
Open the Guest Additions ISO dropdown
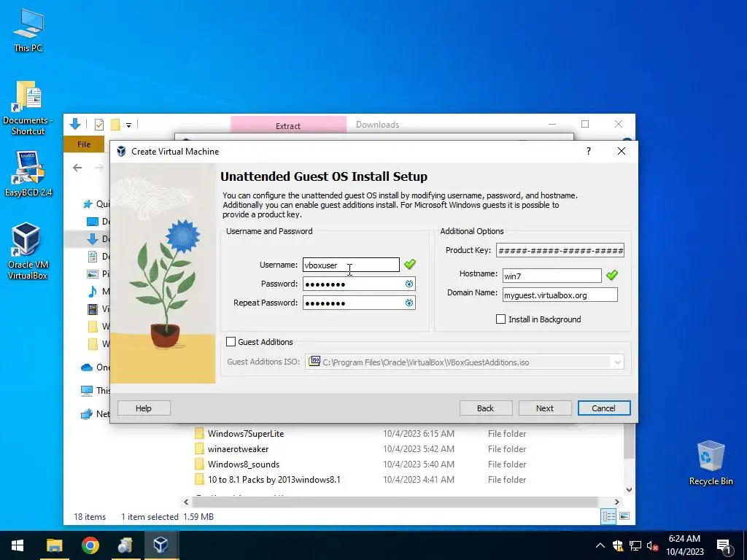pyautogui.click(x=617, y=362)
